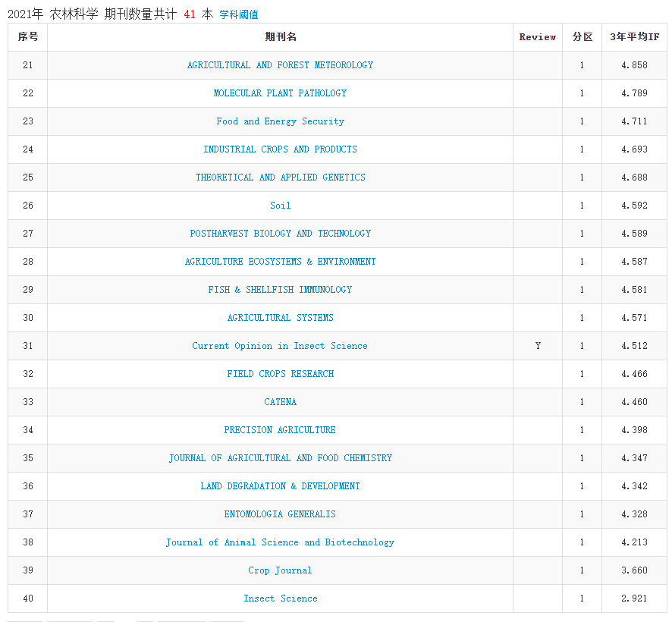Select the IF value 4.587

tap(634, 262)
